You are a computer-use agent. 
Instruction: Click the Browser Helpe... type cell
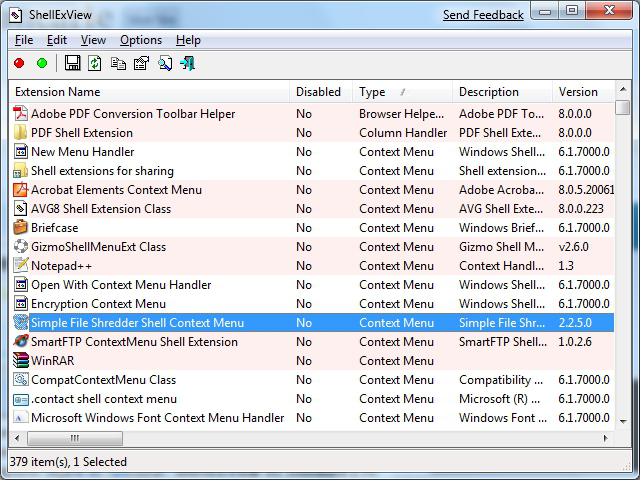tap(401, 114)
